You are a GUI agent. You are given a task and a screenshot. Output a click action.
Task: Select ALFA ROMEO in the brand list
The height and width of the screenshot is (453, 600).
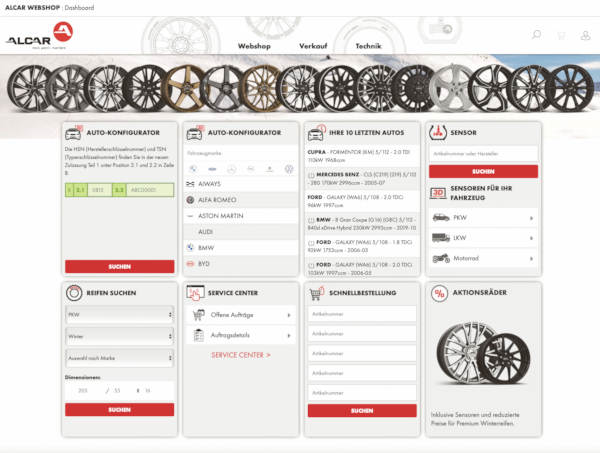pyautogui.click(x=241, y=200)
